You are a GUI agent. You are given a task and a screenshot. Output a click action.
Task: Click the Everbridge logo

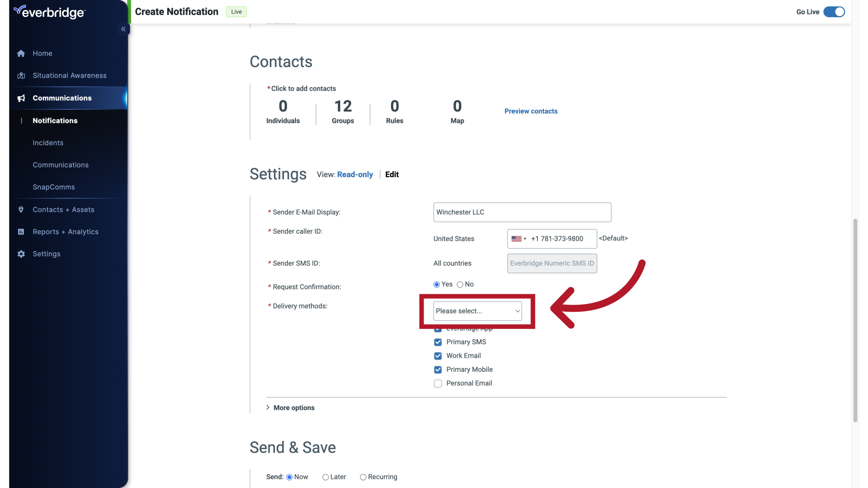coord(49,12)
